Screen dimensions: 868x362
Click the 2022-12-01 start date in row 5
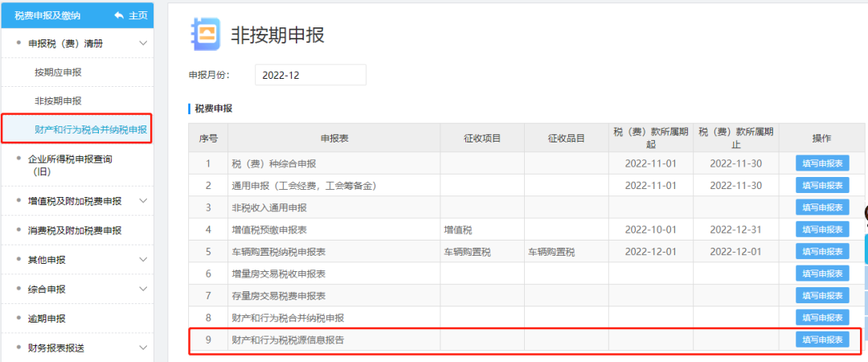pos(651,252)
